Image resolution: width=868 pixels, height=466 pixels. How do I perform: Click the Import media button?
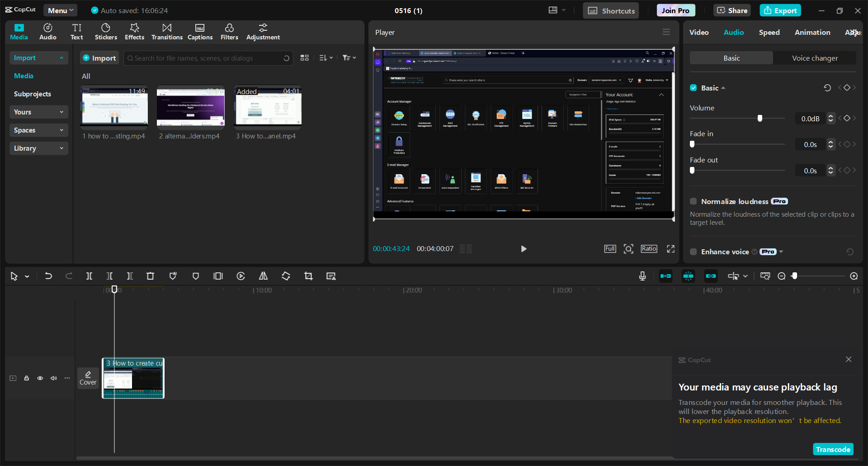pos(99,58)
